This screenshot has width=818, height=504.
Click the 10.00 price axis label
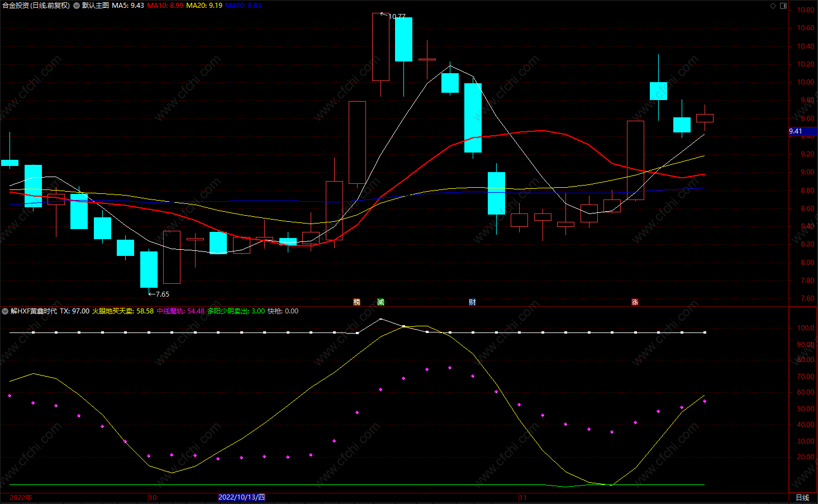[806, 82]
